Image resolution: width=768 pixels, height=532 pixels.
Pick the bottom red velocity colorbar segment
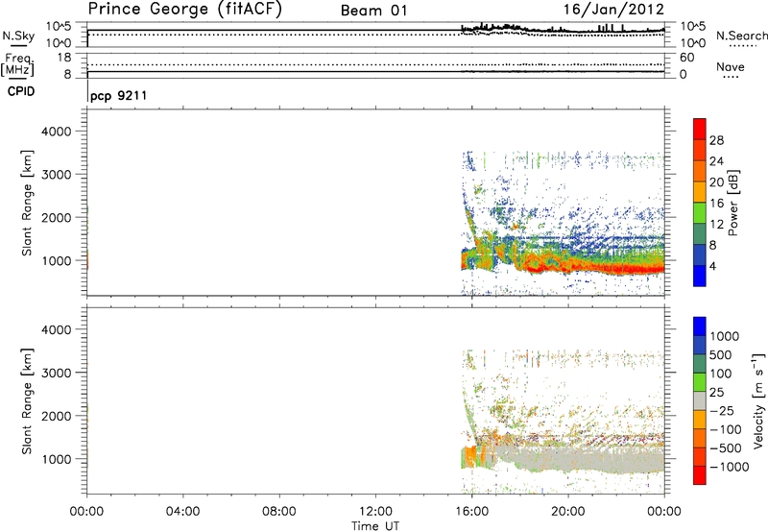click(x=700, y=475)
